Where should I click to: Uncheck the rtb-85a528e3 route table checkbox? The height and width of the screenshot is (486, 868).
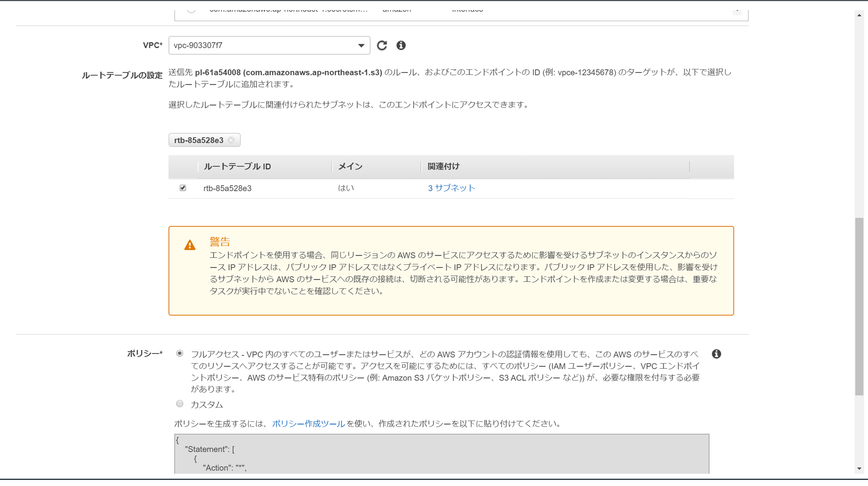point(183,188)
